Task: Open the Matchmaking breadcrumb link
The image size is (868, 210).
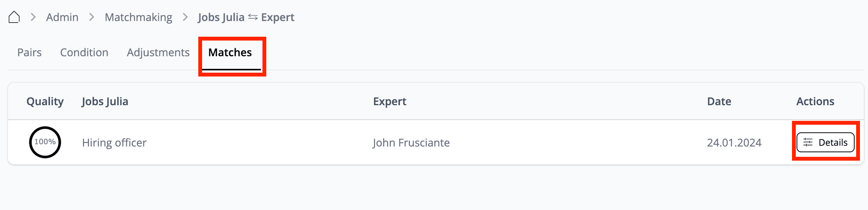Action: click(138, 17)
